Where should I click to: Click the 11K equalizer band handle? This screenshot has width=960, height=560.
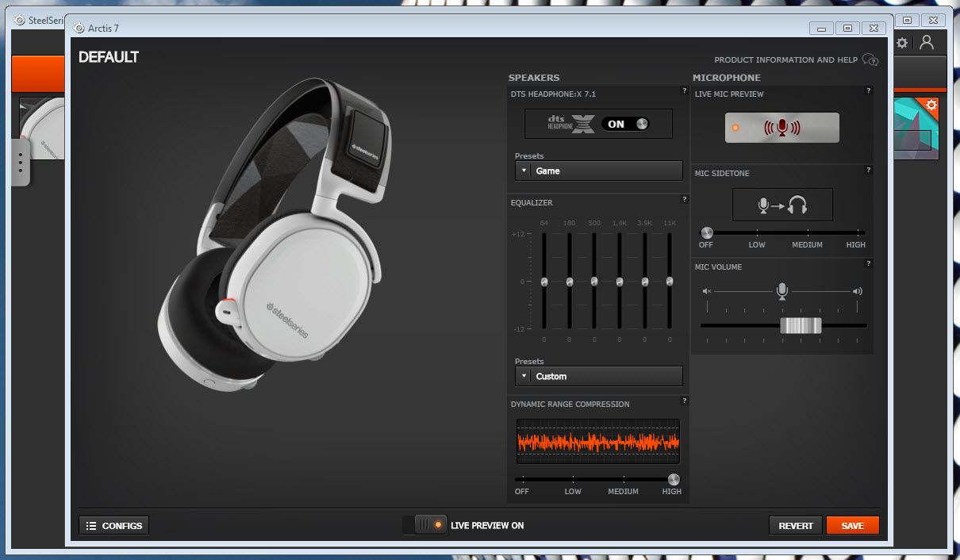coord(670,282)
